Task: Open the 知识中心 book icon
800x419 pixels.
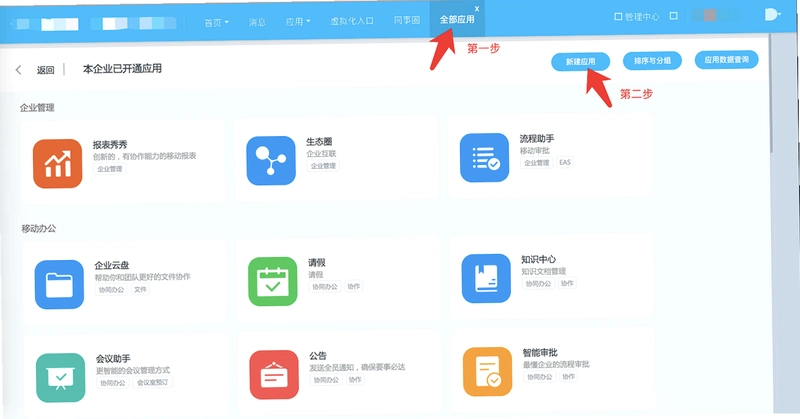Action: [x=486, y=278]
